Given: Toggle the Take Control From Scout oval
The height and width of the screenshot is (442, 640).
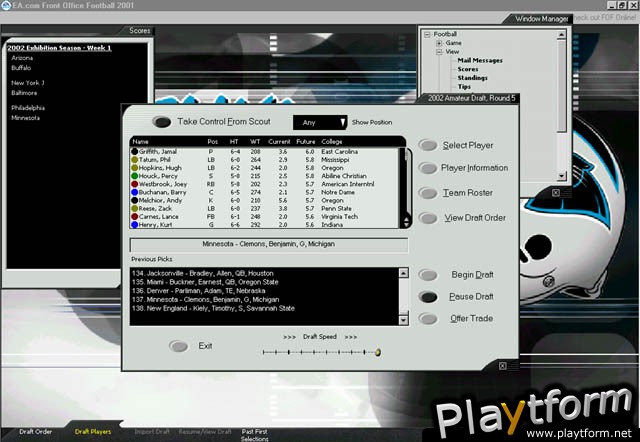Looking at the screenshot, I should coord(162,122).
